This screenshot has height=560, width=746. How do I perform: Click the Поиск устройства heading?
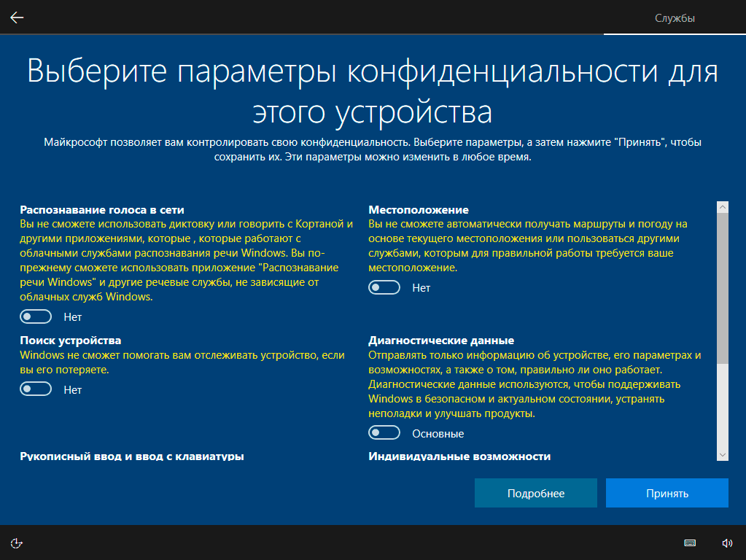71,341
